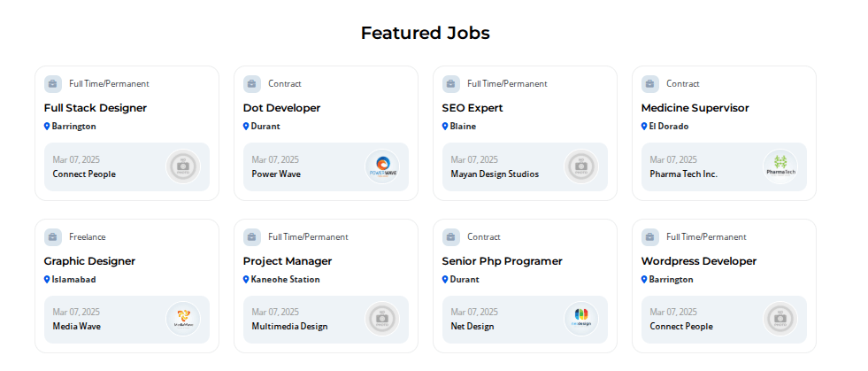Open the Senior Php Programer job
Image resolution: width=868 pixels, height=371 pixels.
coord(502,261)
